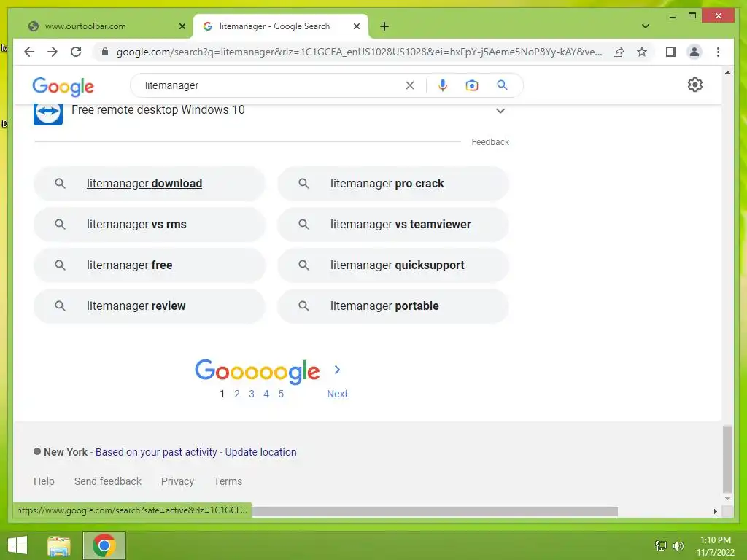Search related: litemanager review
This screenshot has width=747, height=560.
point(149,306)
